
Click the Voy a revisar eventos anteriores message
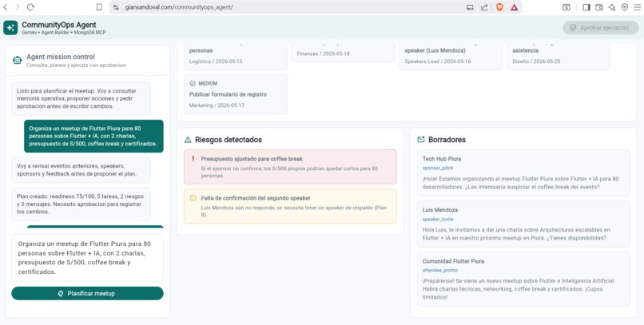(81, 170)
